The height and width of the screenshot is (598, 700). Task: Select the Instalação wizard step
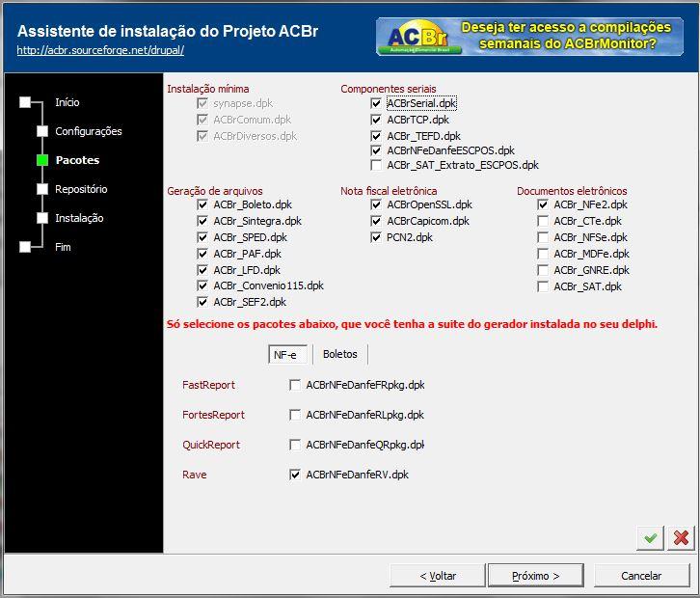click(x=79, y=218)
